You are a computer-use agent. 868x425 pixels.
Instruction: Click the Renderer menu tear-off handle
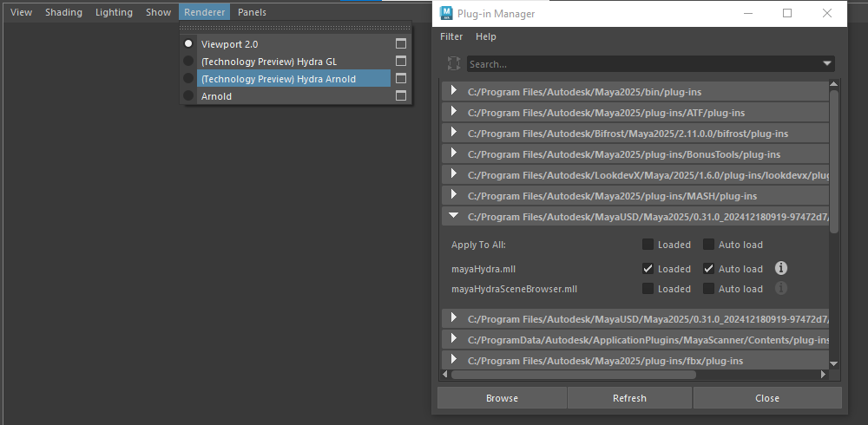click(296, 28)
